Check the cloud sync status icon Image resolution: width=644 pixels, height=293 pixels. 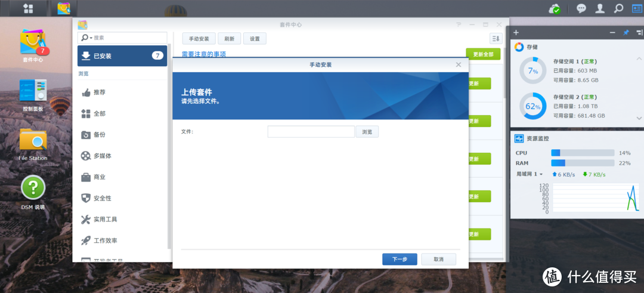[x=555, y=8]
